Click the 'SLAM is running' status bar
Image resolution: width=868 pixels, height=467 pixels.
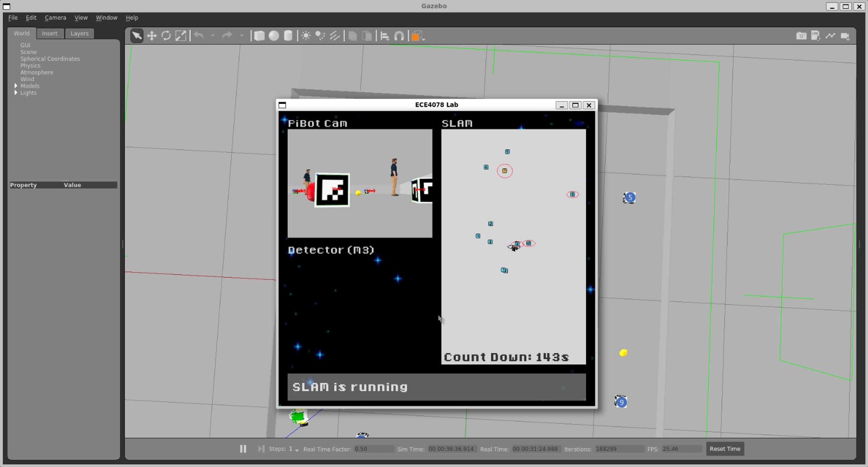(436, 387)
